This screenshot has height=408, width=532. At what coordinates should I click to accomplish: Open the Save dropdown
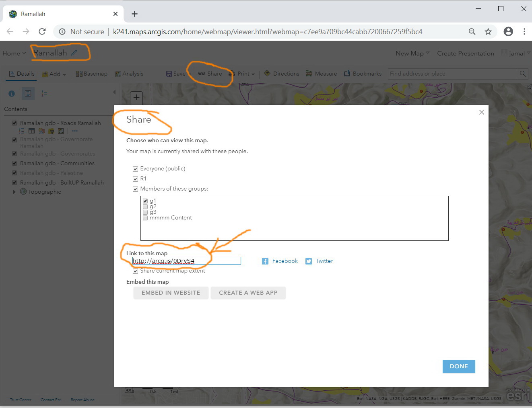pyautogui.click(x=179, y=74)
